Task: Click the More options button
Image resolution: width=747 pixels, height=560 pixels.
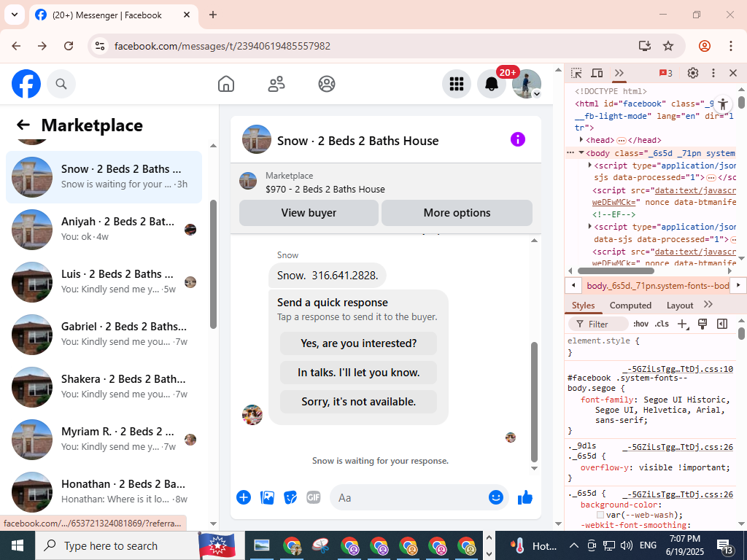Action: pyautogui.click(x=457, y=213)
